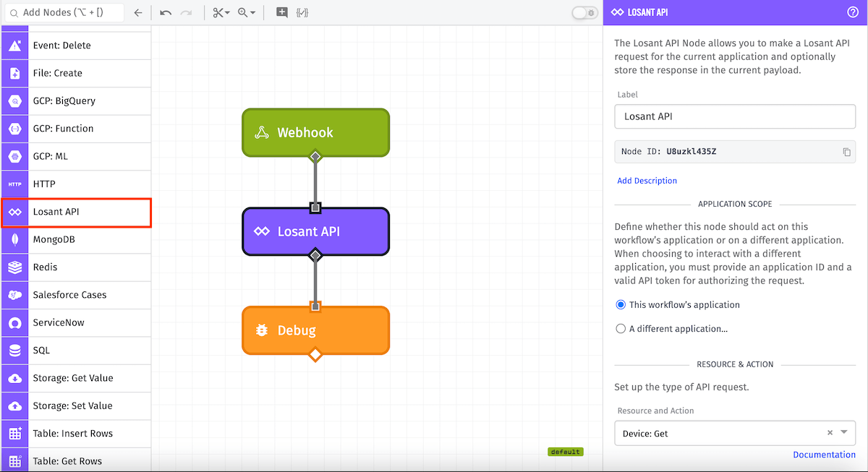Screen dimensions: 868x472
Task: Click the Add Description link
Action: (647, 181)
